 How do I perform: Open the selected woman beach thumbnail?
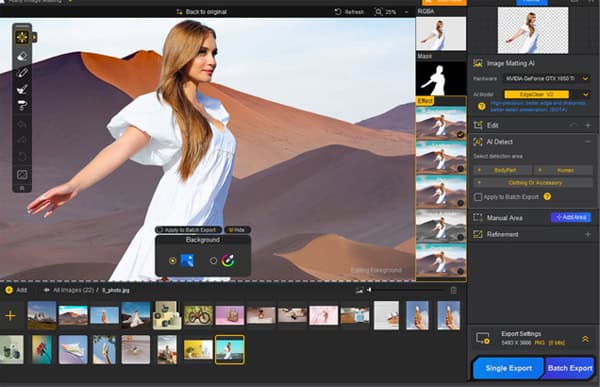[x=230, y=349]
